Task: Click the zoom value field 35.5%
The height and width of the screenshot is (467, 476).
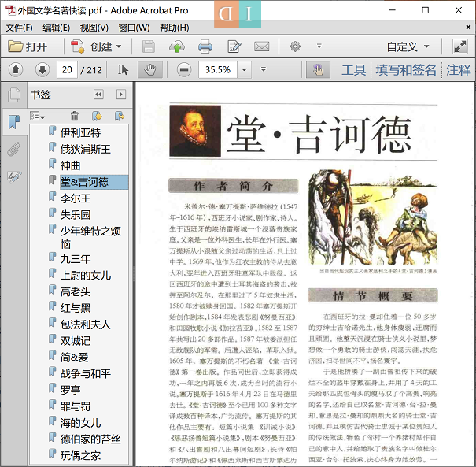Action: click(x=218, y=69)
